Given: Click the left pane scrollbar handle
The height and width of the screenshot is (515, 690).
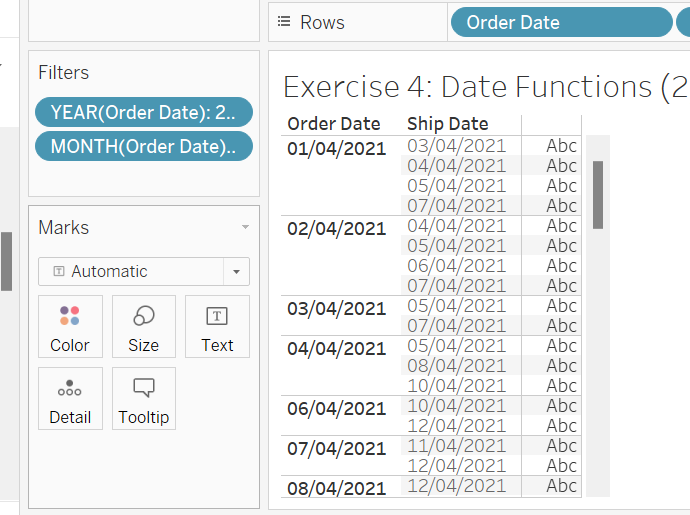Looking at the screenshot, I should tap(6, 261).
